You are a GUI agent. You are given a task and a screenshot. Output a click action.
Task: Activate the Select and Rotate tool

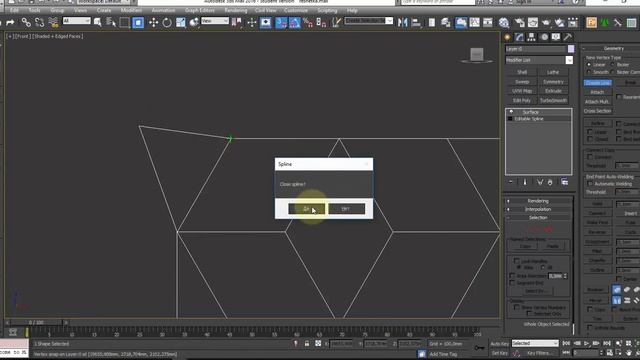167,22
